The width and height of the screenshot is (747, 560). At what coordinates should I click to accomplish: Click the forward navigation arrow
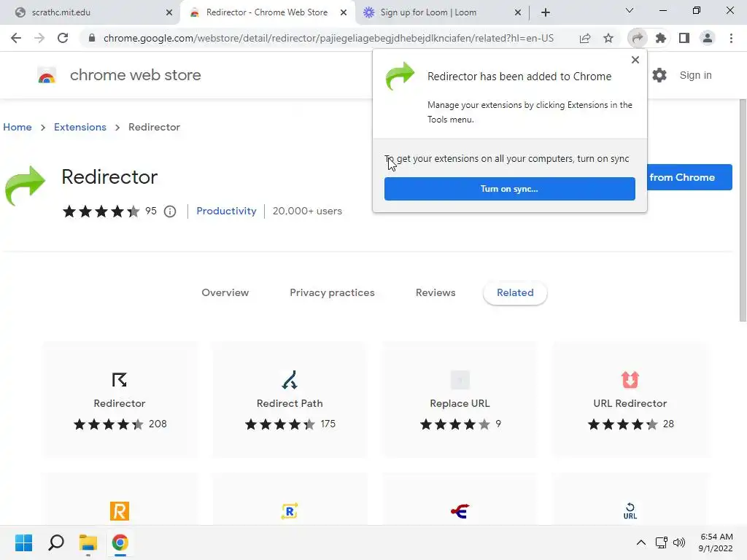39,38
